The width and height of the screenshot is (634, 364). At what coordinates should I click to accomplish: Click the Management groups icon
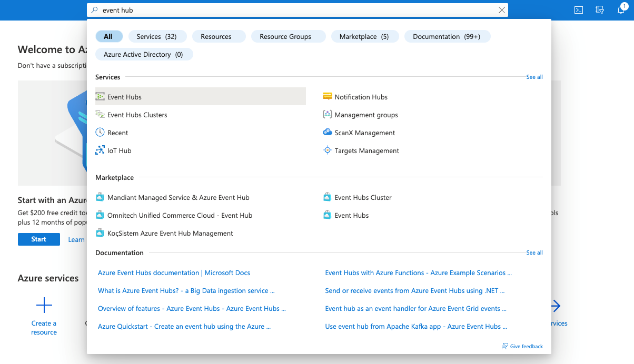click(x=328, y=115)
